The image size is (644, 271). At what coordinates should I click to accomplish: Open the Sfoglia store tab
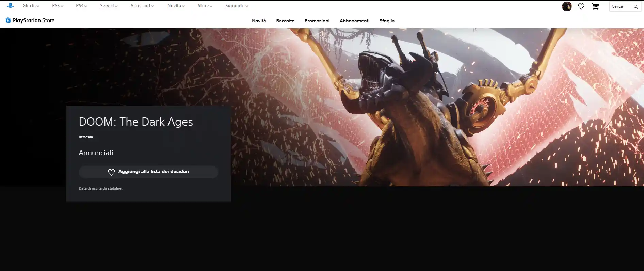pos(387,21)
